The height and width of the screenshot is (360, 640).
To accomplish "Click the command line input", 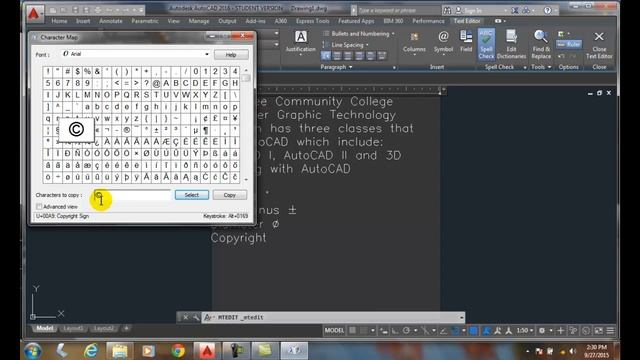I will click(333, 317).
